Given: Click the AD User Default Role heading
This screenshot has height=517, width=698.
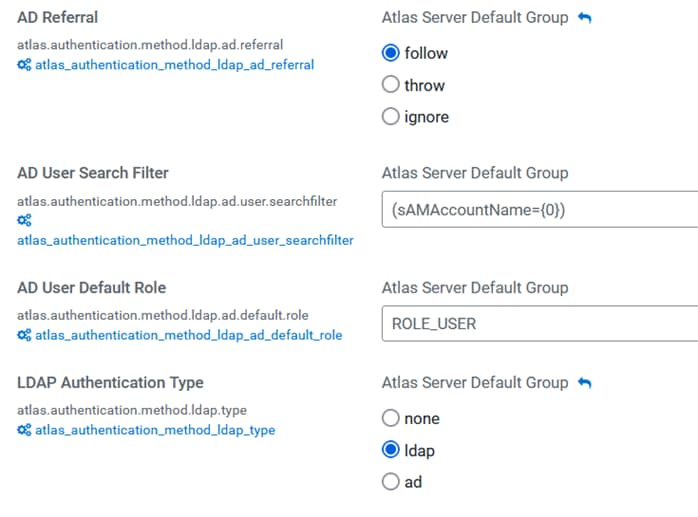Looking at the screenshot, I should click(x=91, y=288).
